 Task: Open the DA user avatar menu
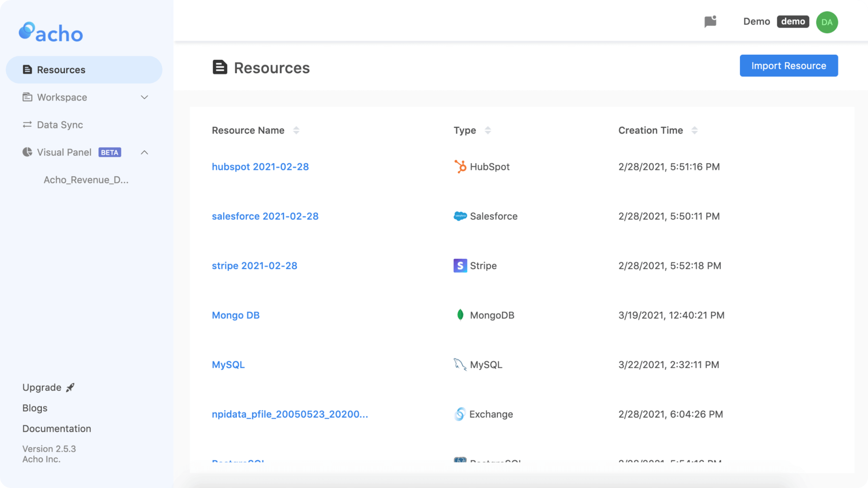coord(827,22)
